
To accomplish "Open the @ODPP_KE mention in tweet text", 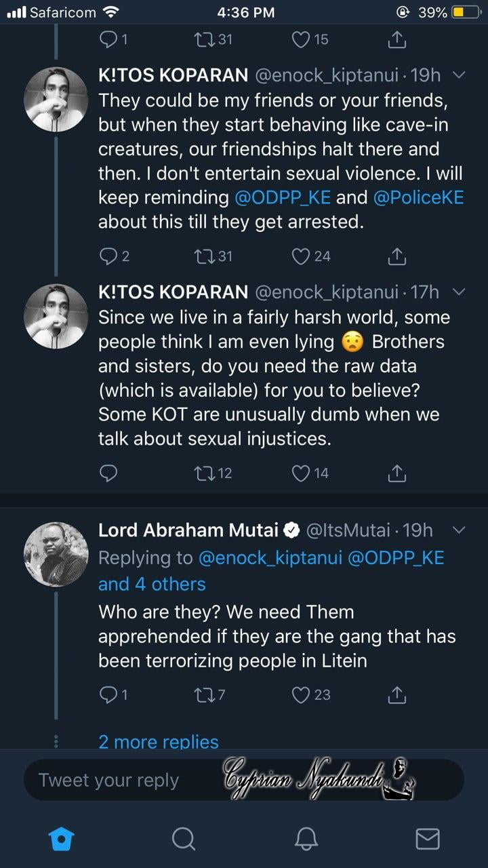I will coord(282,197).
